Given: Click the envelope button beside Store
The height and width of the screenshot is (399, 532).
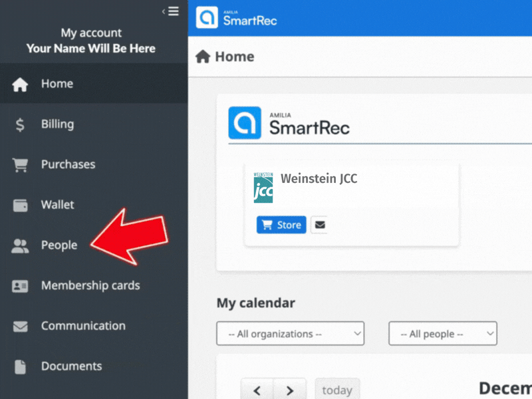Looking at the screenshot, I should (320, 225).
